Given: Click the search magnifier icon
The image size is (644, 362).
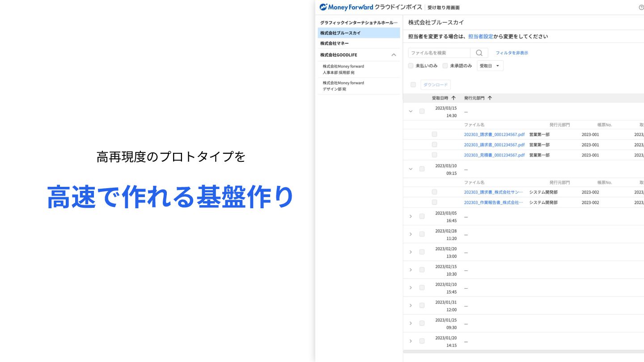Looking at the screenshot, I should click(x=479, y=53).
